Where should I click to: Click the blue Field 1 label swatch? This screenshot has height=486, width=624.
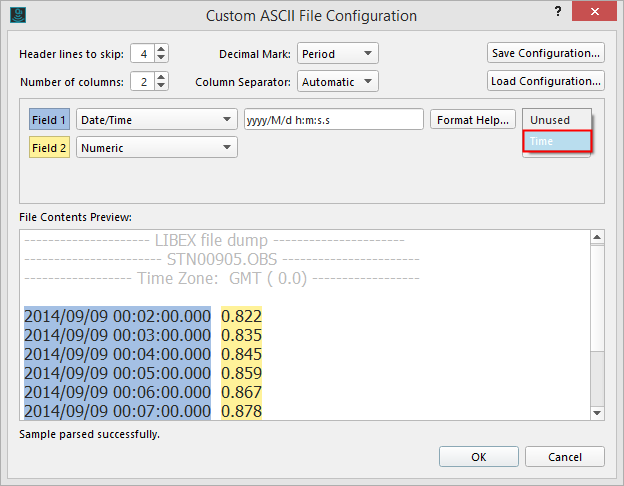pyautogui.click(x=49, y=120)
